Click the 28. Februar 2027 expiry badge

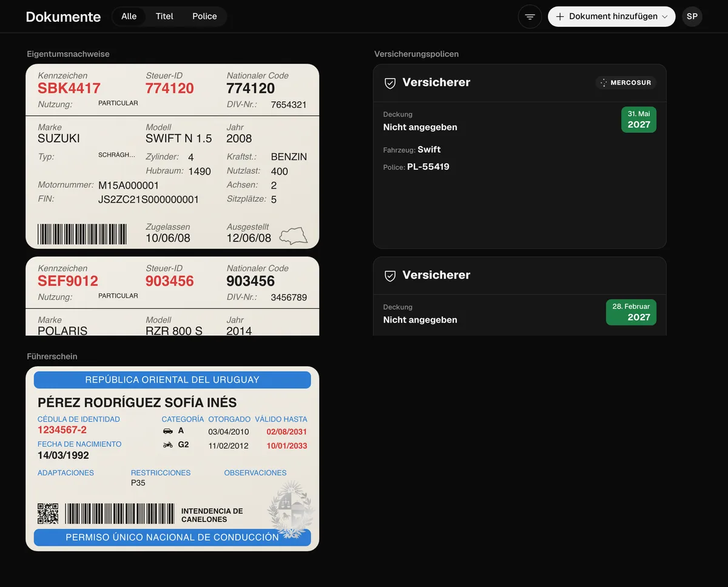click(631, 312)
